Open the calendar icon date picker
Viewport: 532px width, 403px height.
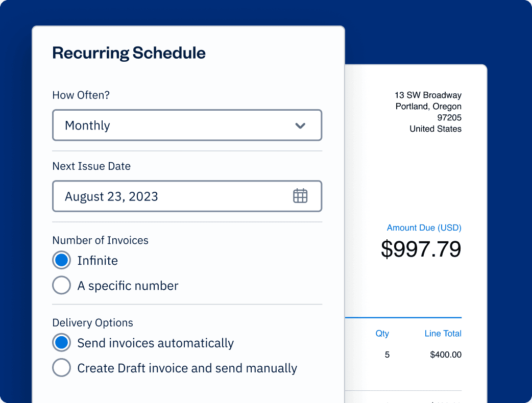(300, 196)
